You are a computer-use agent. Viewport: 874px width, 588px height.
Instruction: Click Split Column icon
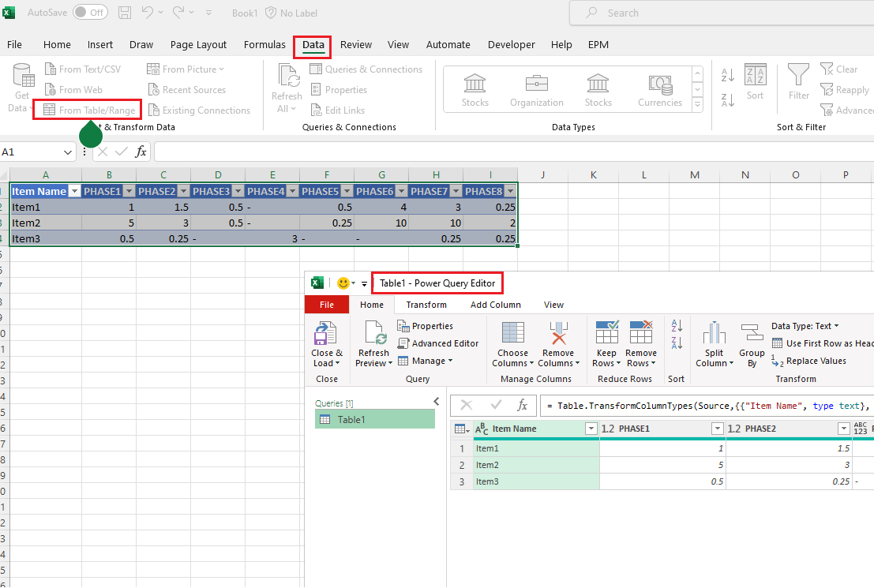point(714,333)
